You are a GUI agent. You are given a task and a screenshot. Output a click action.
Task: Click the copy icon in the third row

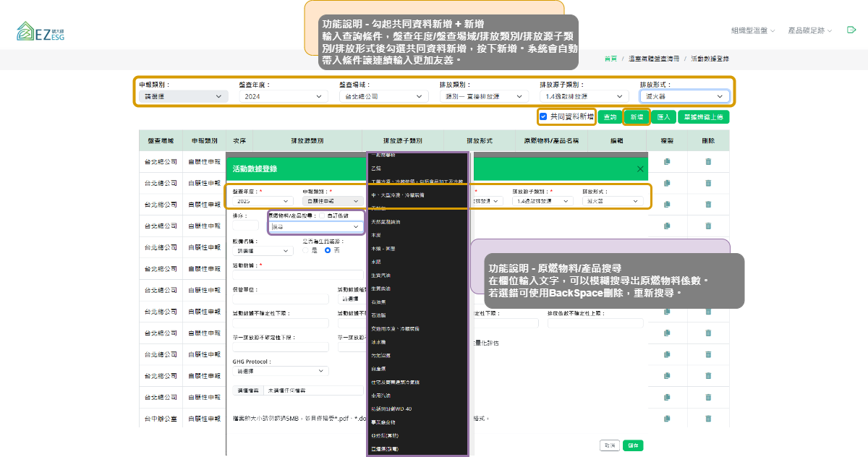[x=667, y=205]
